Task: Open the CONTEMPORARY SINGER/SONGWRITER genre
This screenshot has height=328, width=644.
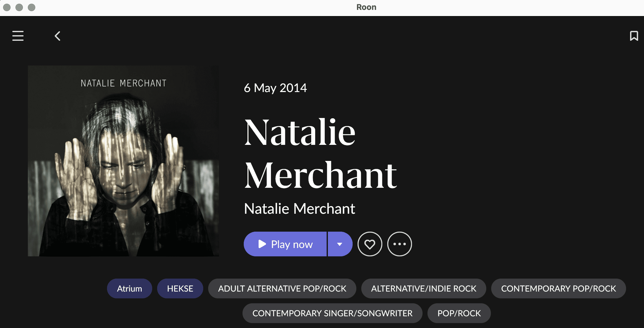Action: tap(332, 313)
